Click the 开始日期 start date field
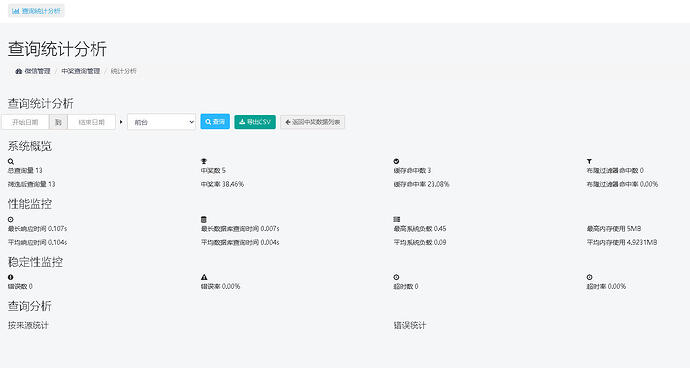Viewport: 690px width, 368px height. (x=25, y=122)
